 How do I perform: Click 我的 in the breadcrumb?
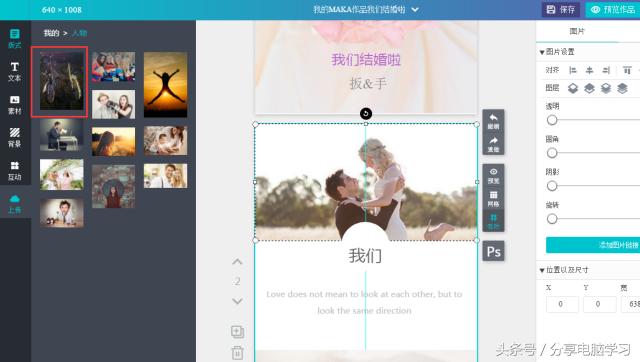click(x=51, y=33)
